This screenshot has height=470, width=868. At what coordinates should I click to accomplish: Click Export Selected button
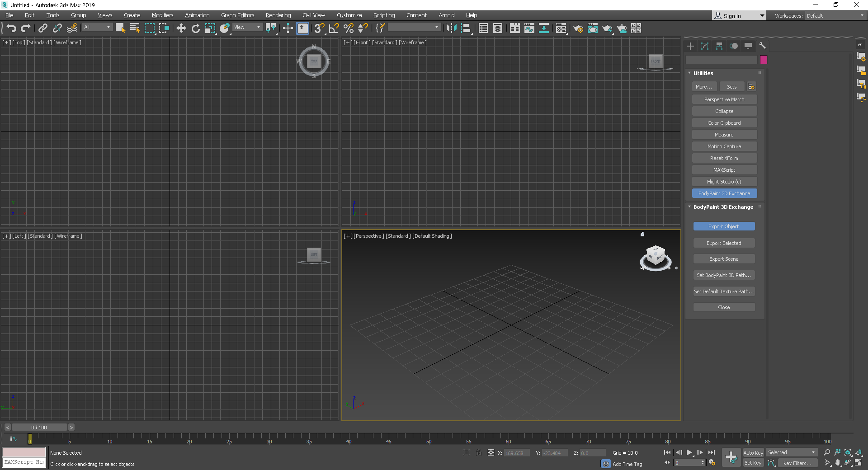[x=724, y=243]
